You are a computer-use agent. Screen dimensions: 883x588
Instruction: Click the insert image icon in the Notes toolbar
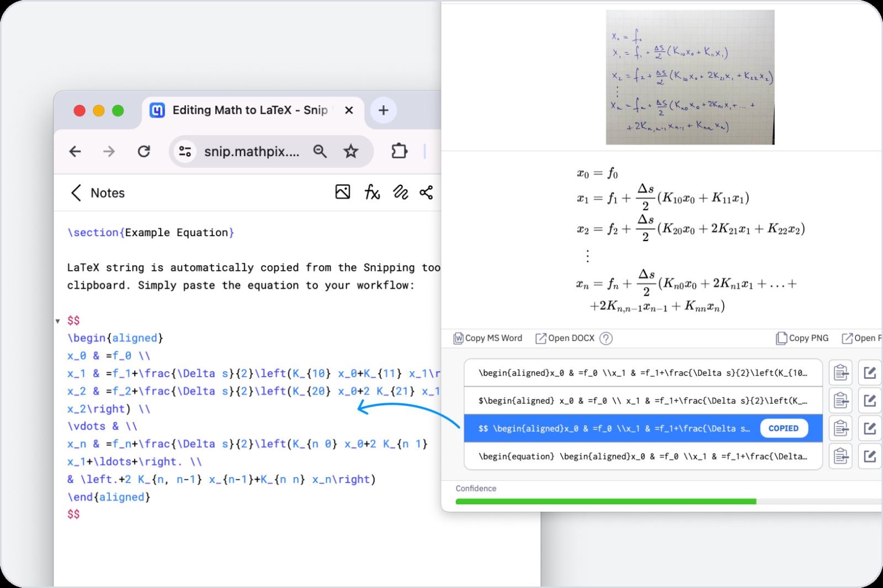[x=343, y=192]
